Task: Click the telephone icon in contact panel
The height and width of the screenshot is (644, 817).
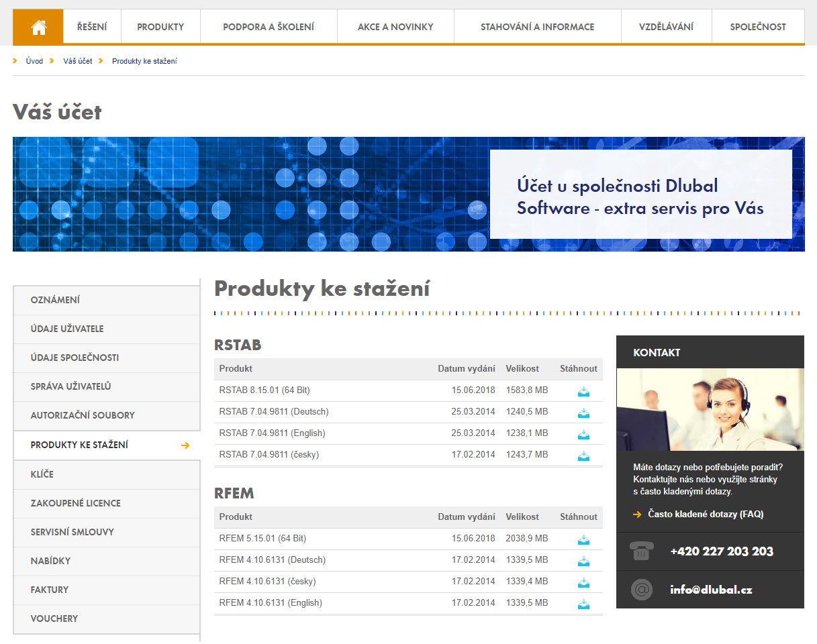Action: click(642, 551)
